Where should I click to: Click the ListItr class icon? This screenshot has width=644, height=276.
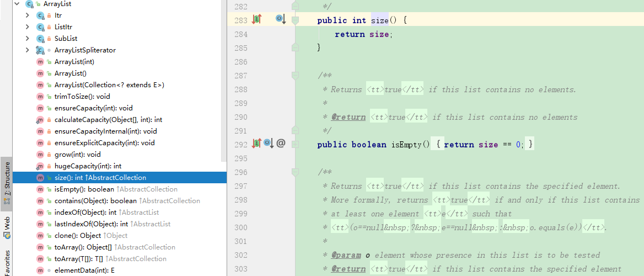(40, 26)
